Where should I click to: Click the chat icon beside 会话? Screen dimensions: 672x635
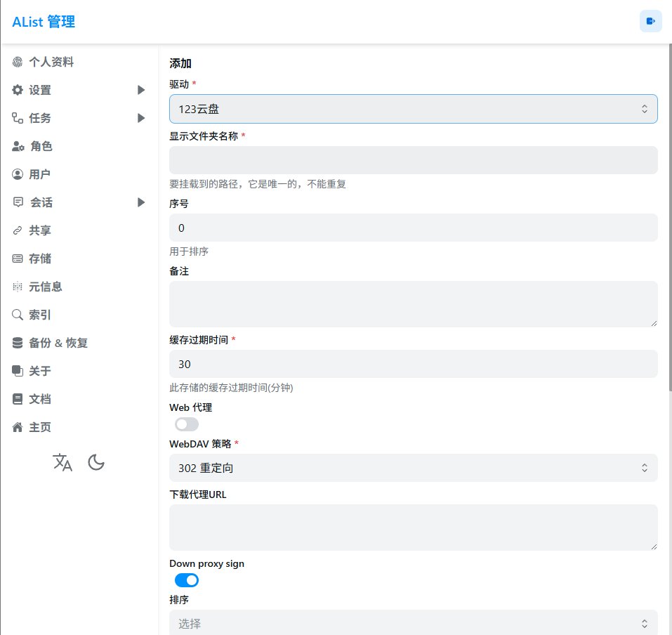tap(18, 202)
